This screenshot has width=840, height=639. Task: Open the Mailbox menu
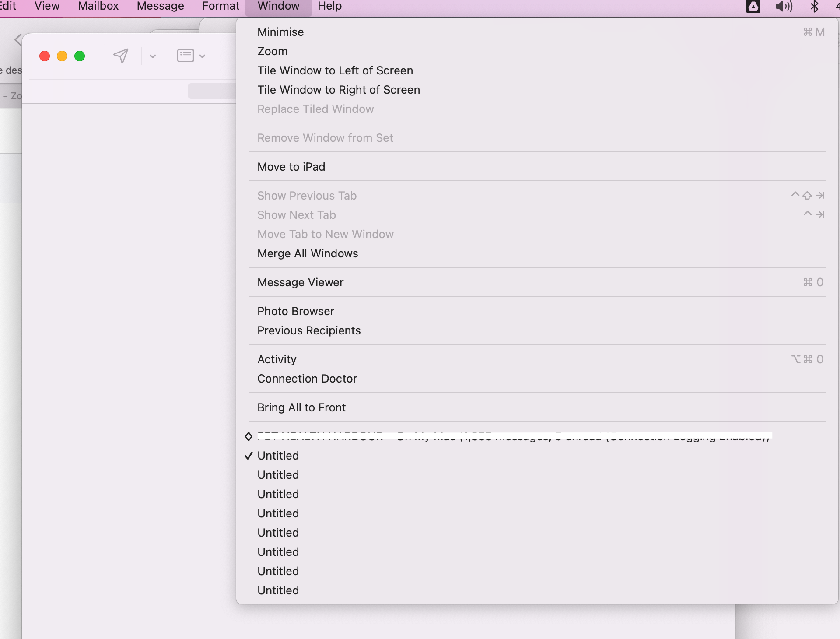pyautogui.click(x=98, y=6)
